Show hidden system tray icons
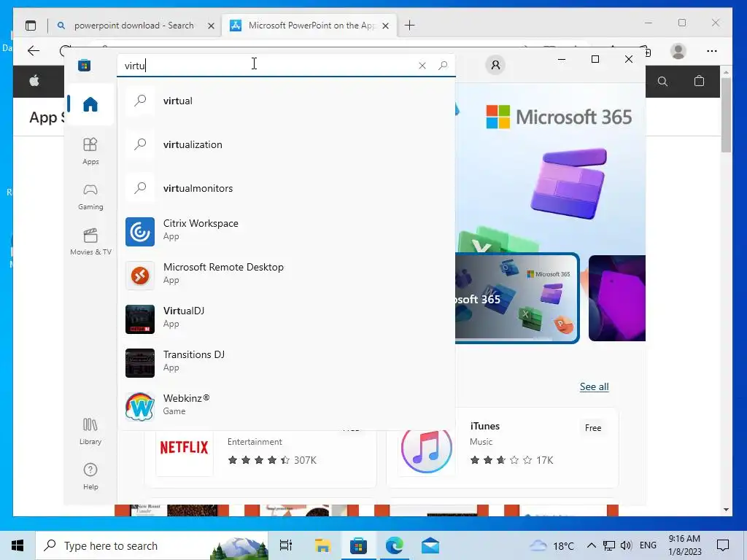This screenshot has height=560, width=747. [591, 545]
